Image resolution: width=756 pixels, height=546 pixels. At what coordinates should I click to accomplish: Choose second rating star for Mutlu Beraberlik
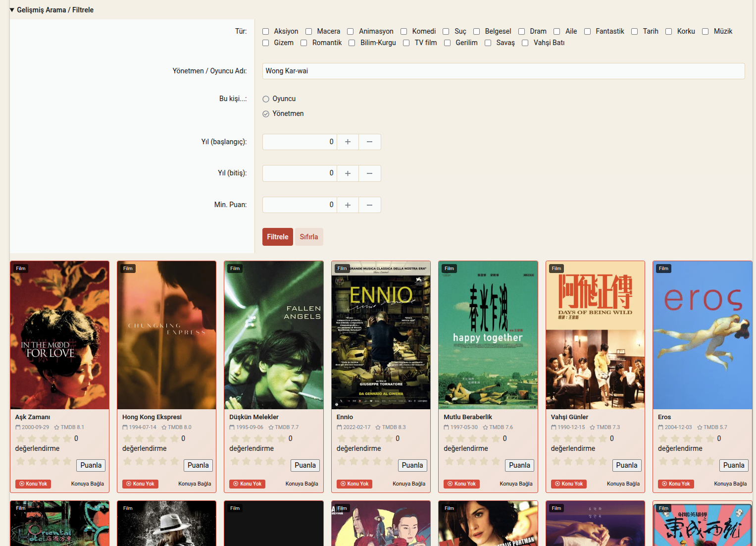(x=461, y=461)
